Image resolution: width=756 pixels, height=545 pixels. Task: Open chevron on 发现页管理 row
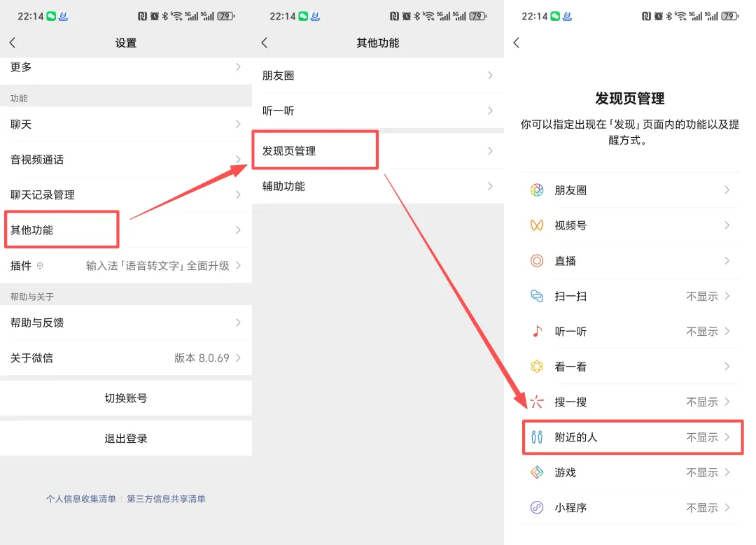point(490,151)
